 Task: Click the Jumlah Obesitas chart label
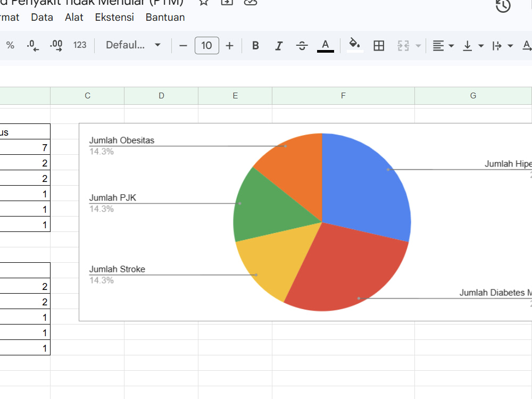pyautogui.click(x=121, y=140)
